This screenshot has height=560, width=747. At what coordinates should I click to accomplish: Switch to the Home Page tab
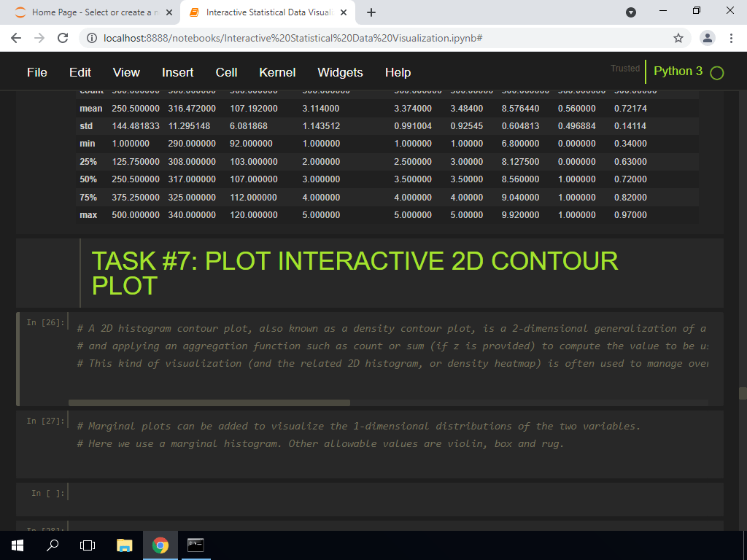point(90,13)
